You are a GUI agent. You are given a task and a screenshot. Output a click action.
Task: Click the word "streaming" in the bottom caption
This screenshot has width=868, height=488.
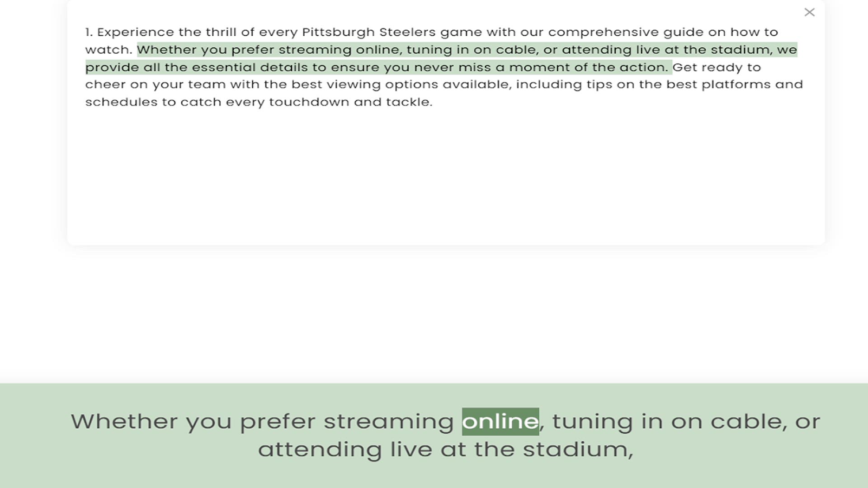[x=388, y=421]
